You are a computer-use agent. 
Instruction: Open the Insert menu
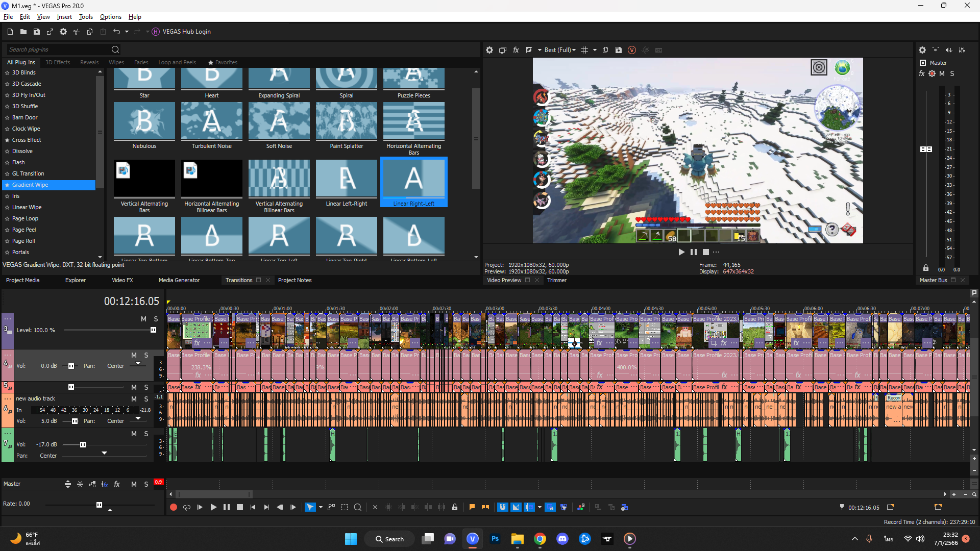64,17
